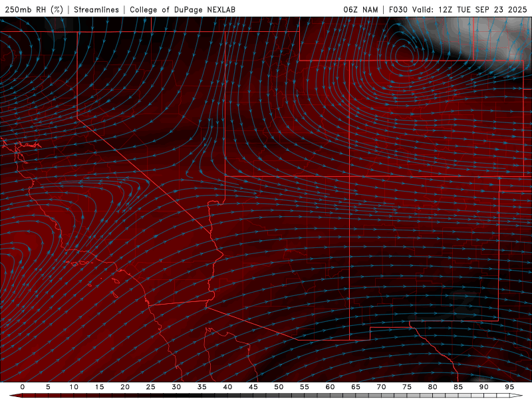Viewport: 532px width, 399px height.
Task: Select the "06Z NAM" model run label
Action: point(360,9)
